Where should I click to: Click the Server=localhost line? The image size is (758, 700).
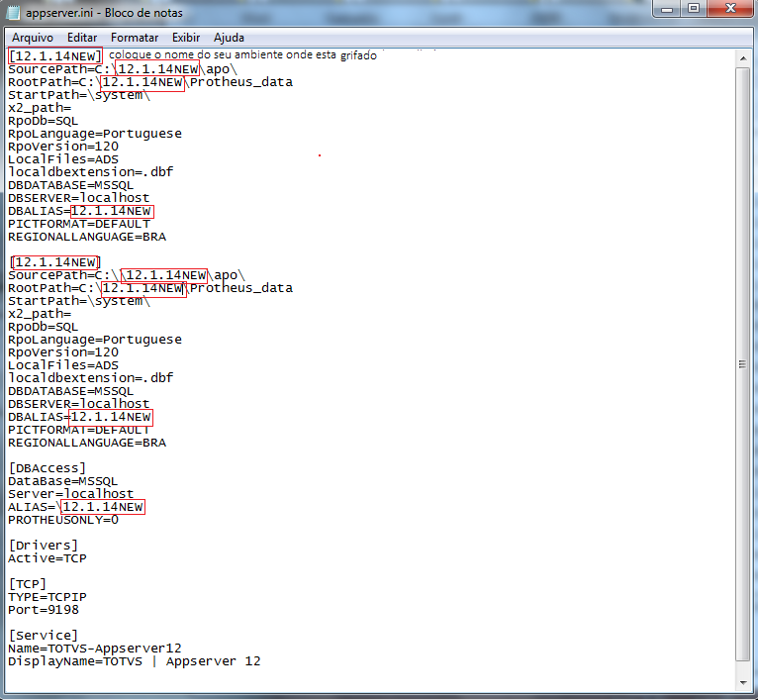click(70, 494)
